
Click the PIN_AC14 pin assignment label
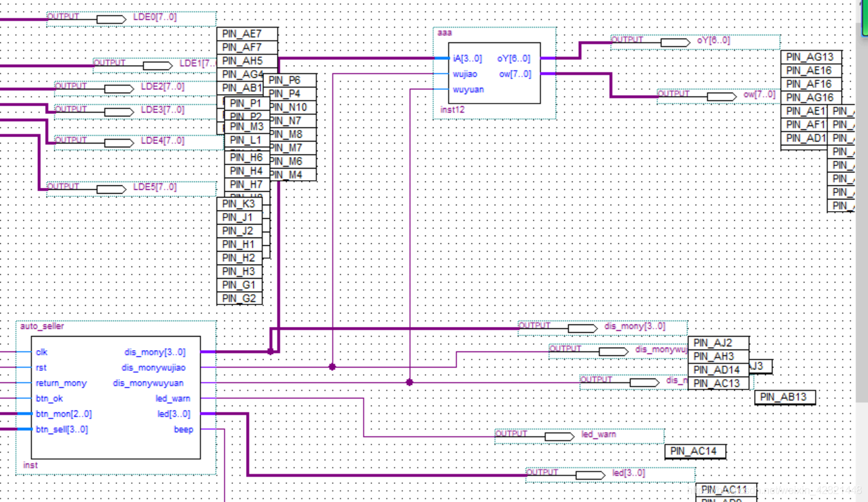point(695,451)
